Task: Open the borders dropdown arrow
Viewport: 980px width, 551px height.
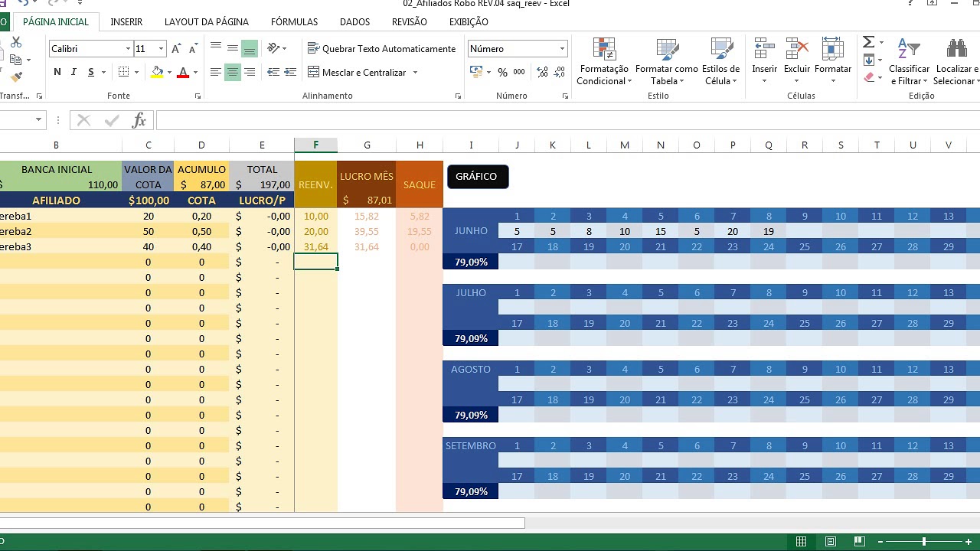Action: coord(137,73)
